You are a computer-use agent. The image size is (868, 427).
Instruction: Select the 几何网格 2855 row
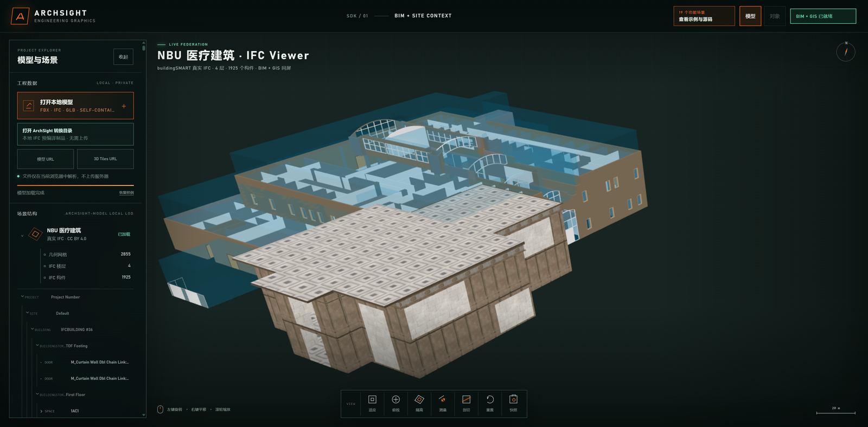87,254
